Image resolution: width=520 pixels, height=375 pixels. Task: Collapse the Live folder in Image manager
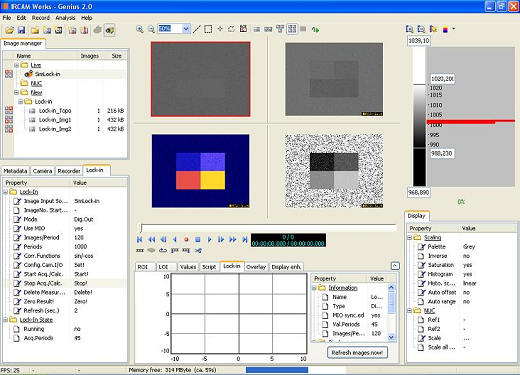pyautogui.click(x=16, y=65)
